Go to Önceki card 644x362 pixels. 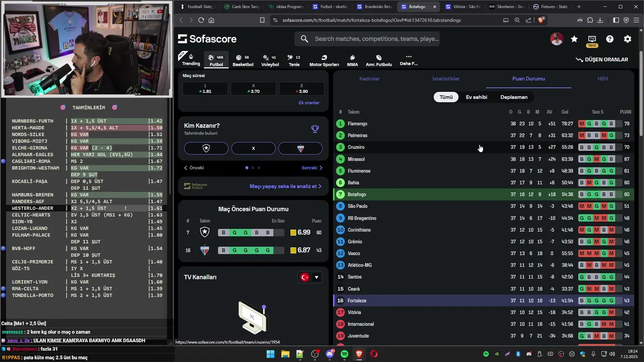[x=194, y=168]
